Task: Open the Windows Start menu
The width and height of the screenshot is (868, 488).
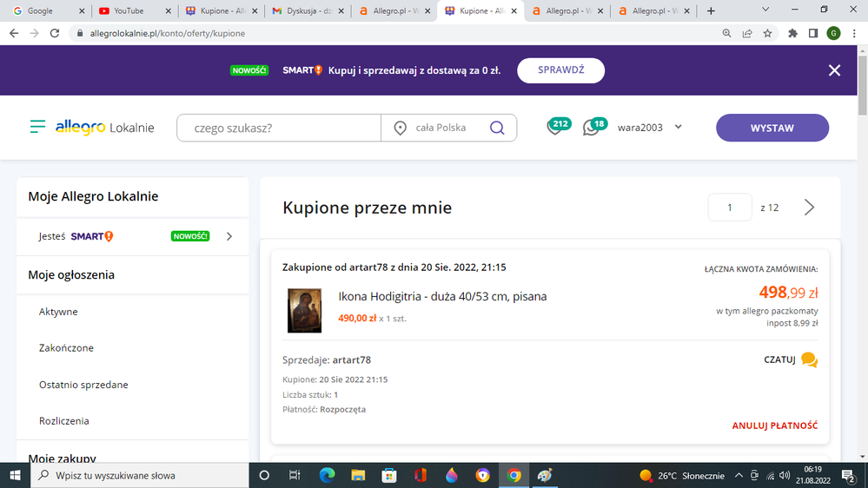Action: tap(15, 475)
